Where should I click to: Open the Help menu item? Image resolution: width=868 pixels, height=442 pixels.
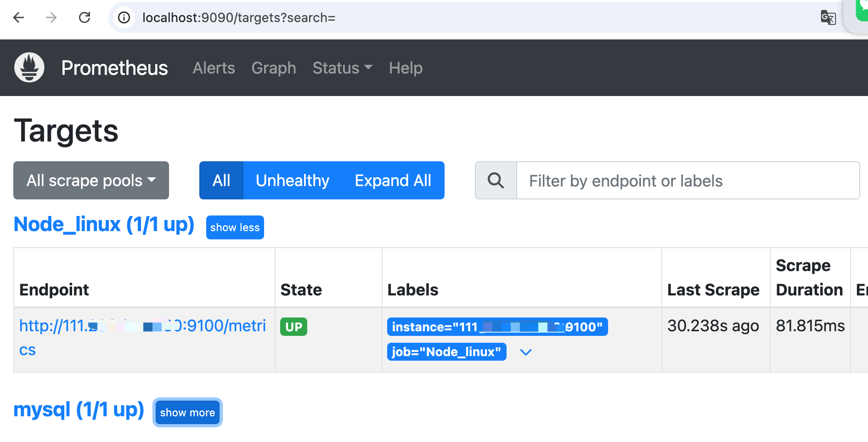(x=406, y=68)
